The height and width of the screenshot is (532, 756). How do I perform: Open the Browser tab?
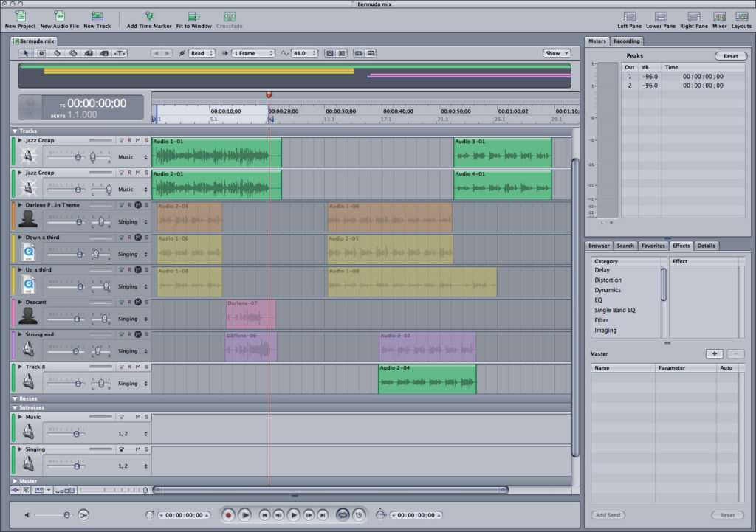tap(599, 246)
